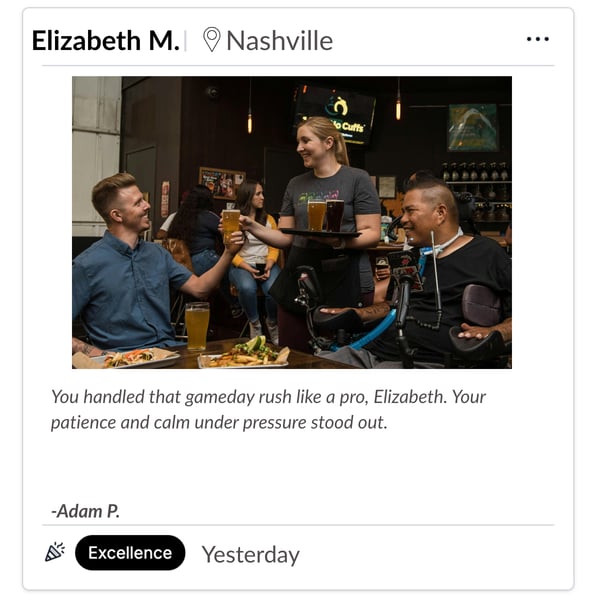Click the tray holding two beers
Screen dimensions: 600x600
tap(320, 232)
